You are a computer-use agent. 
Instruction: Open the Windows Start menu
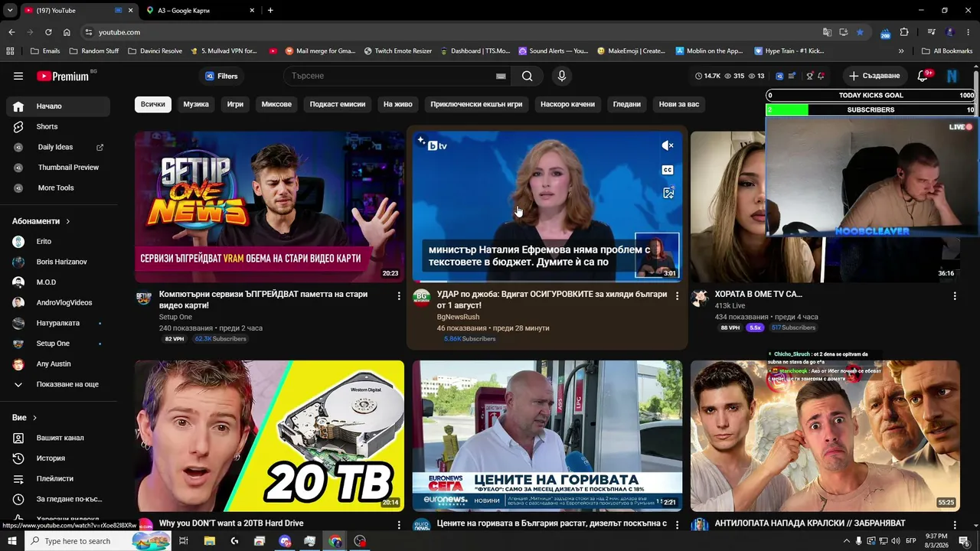(12, 541)
